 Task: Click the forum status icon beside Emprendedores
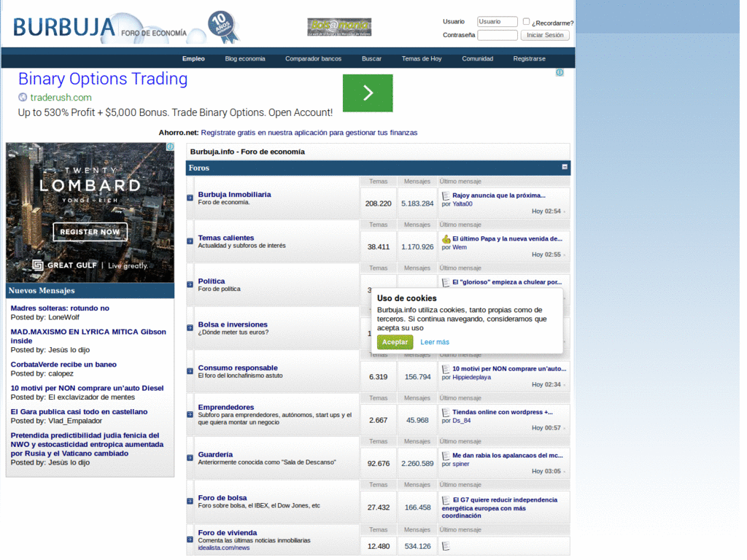click(x=190, y=415)
